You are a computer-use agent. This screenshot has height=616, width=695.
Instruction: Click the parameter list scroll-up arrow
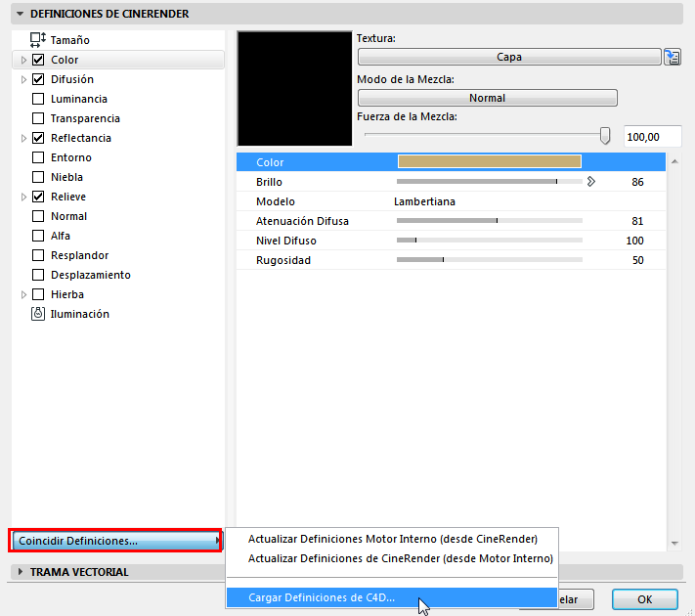674,162
